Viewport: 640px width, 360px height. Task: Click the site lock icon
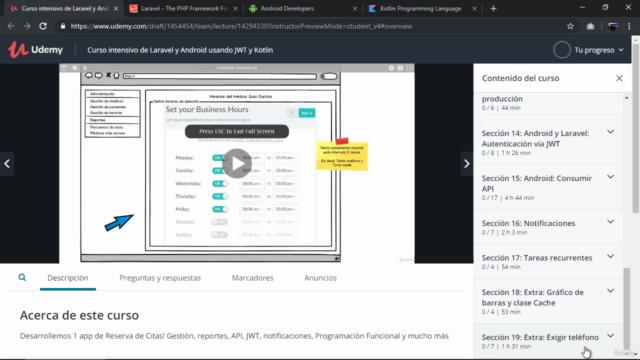click(x=62, y=26)
